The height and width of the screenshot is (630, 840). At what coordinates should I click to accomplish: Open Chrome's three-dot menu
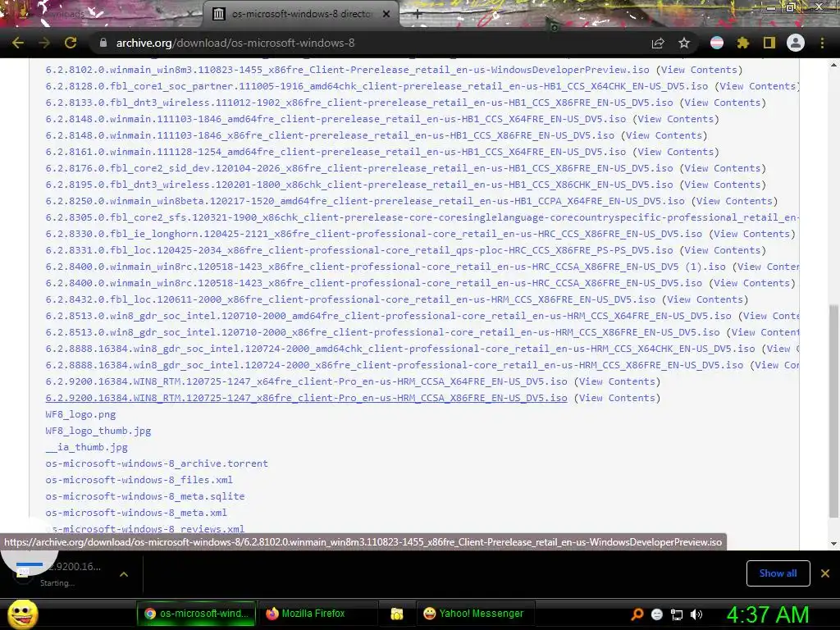pyautogui.click(x=822, y=43)
